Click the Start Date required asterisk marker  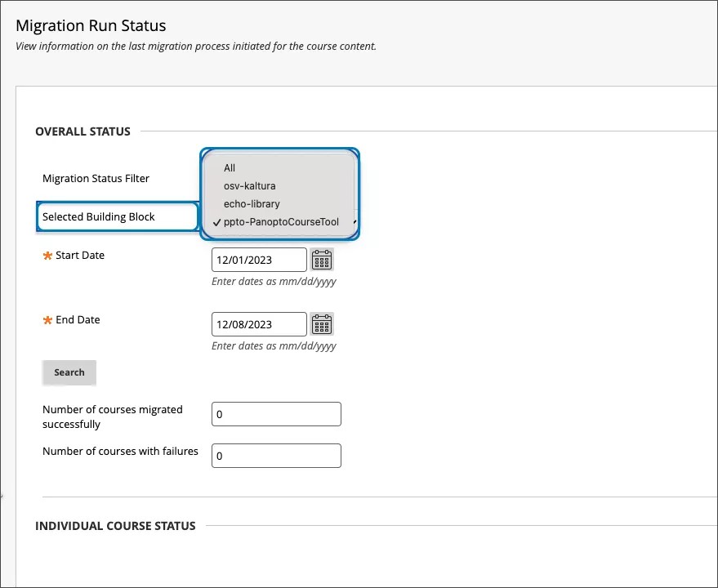(x=47, y=255)
